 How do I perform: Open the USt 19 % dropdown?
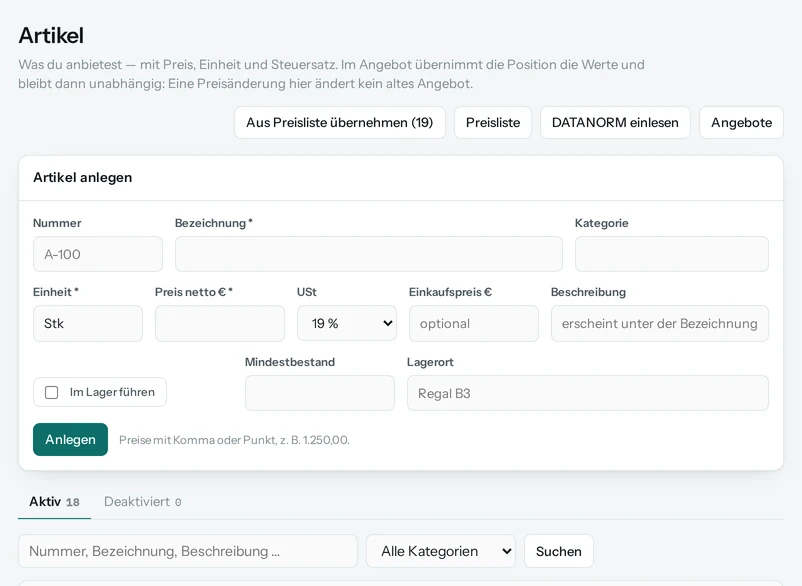click(x=347, y=323)
